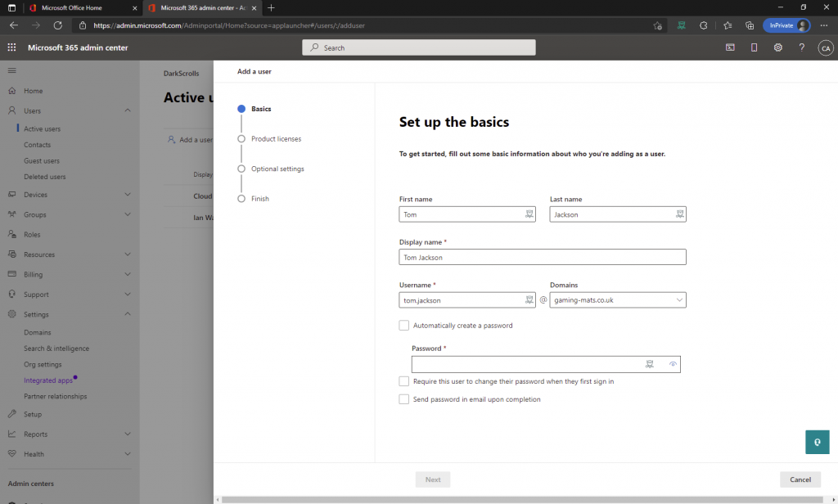Go to Home in navigation

pyautogui.click(x=33, y=91)
